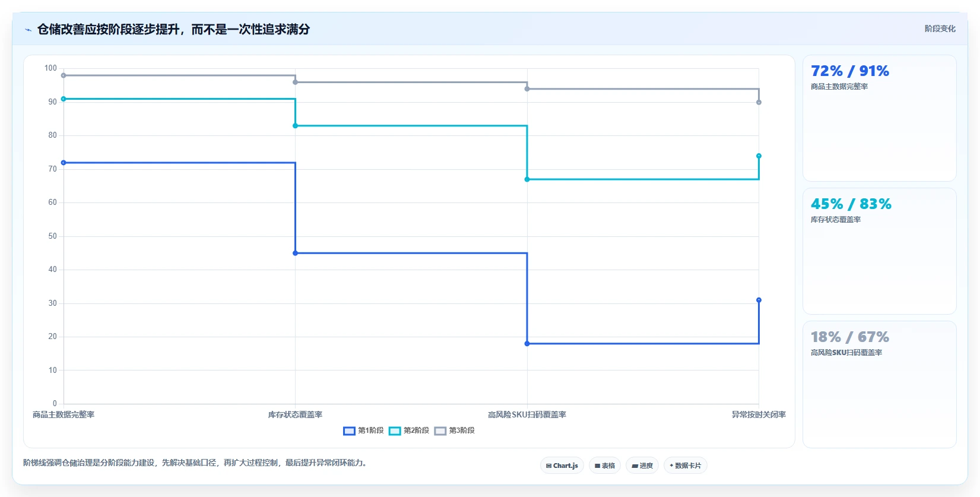Click the x-axis label '商品主数据完整率'
This screenshot has width=980, height=497.
[x=64, y=414]
